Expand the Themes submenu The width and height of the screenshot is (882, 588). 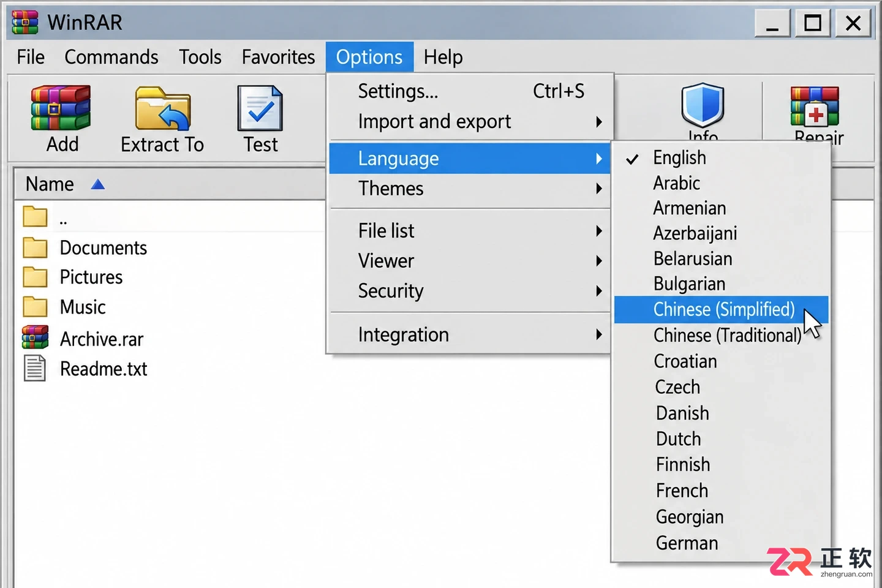click(470, 189)
